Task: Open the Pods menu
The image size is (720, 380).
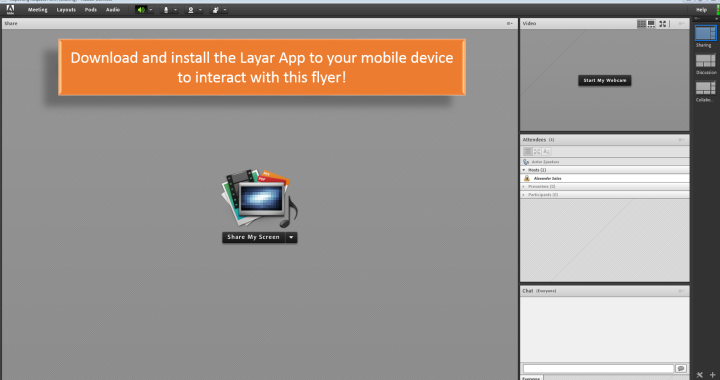Action: click(x=90, y=10)
